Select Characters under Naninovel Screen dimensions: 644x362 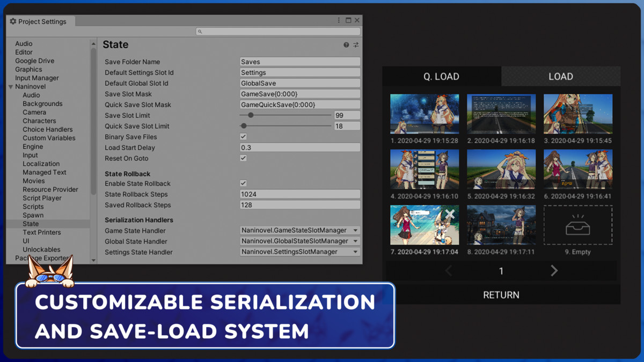click(x=39, y=121)
